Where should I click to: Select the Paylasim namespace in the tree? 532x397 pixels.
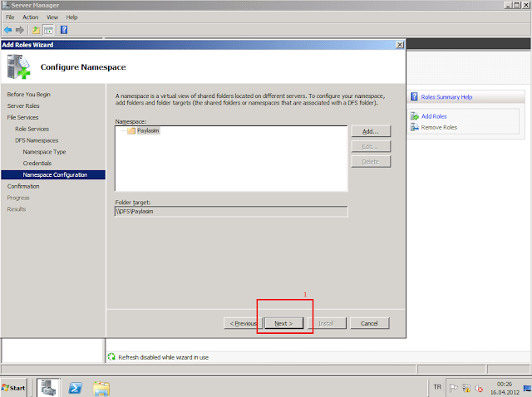click(x=147, y=130)
